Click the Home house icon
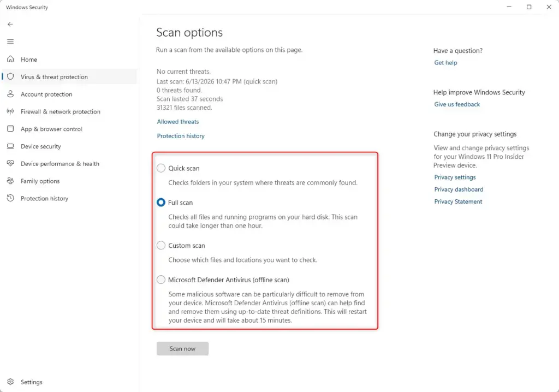 (11, 59)
